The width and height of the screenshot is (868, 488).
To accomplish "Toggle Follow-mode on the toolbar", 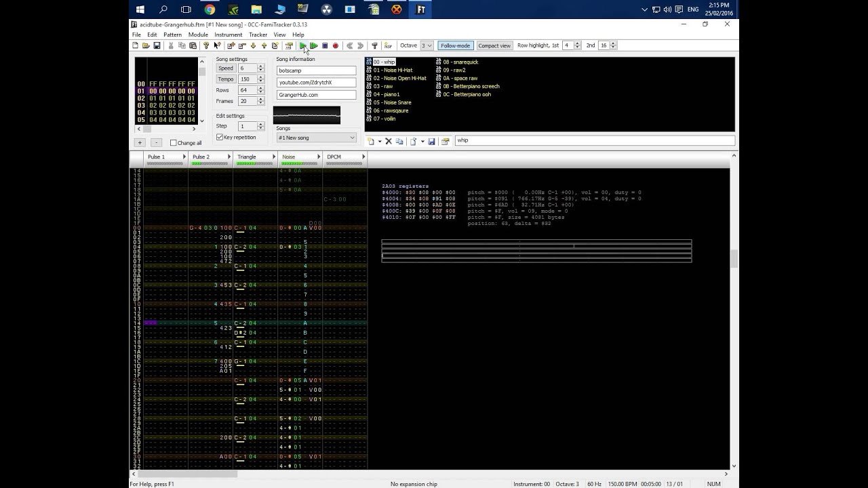I will [454, 45].
